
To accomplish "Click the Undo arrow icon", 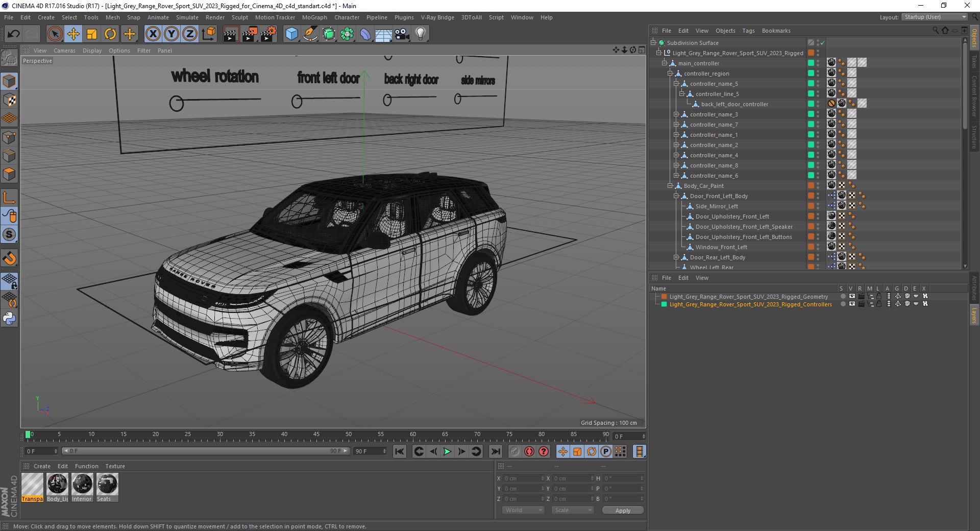I will 14,34.
